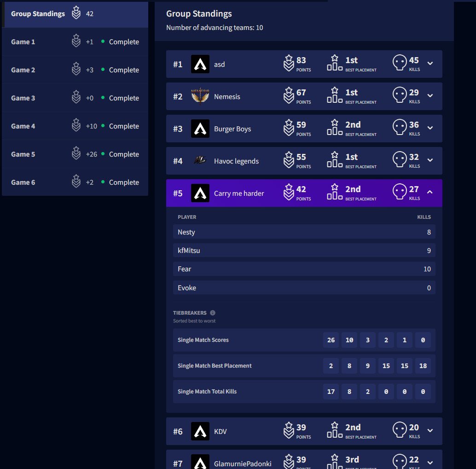
Task: Click the '+26' points value for Game 5
Action: [91, 154]
